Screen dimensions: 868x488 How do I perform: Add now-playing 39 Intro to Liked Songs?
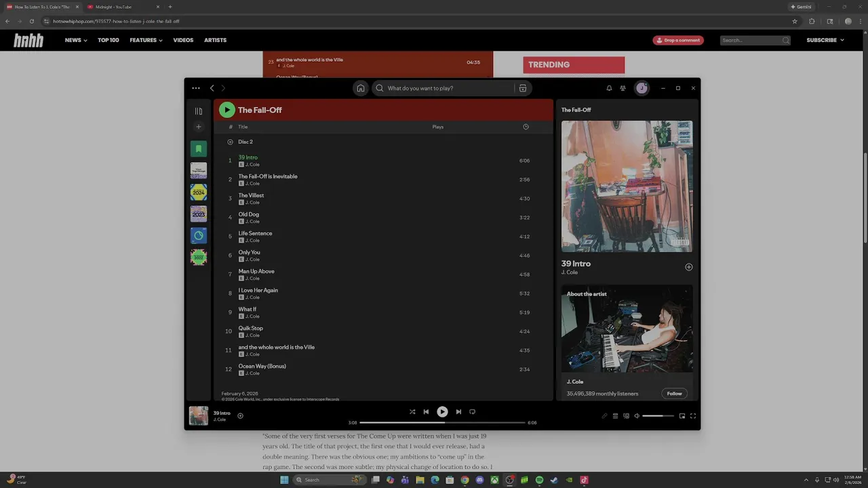tap(240, 415)
